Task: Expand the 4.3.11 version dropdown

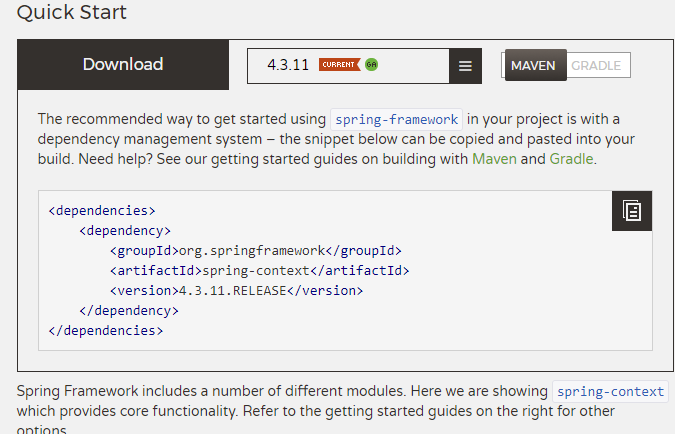Action: point(348,66)
